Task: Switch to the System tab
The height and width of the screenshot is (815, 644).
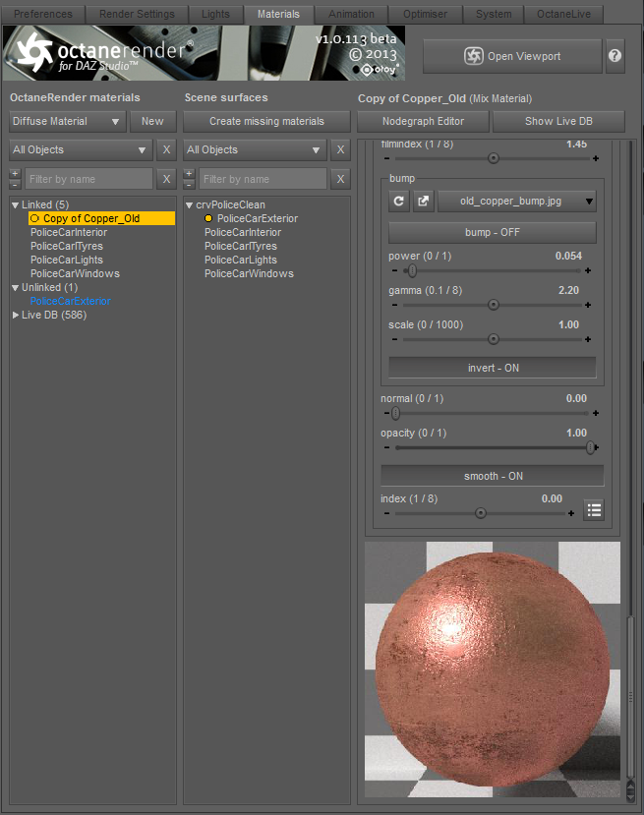Action: pos(494,14)
